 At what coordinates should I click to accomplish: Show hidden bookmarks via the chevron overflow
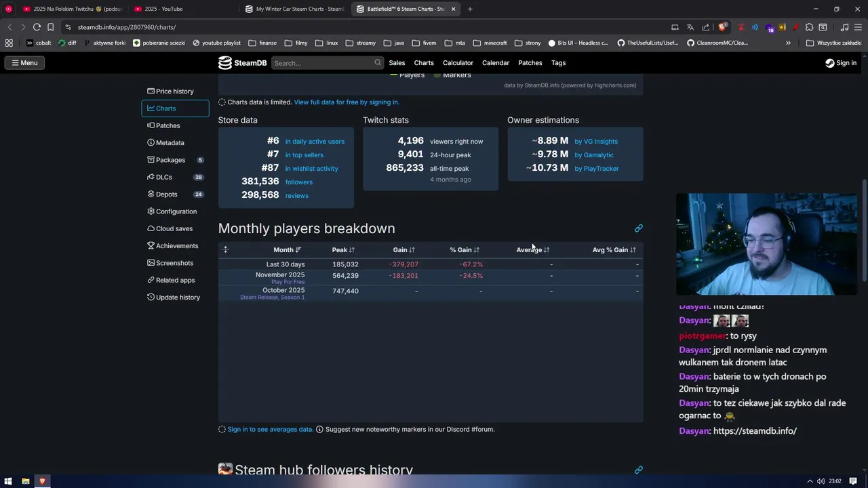pos(788,43)
